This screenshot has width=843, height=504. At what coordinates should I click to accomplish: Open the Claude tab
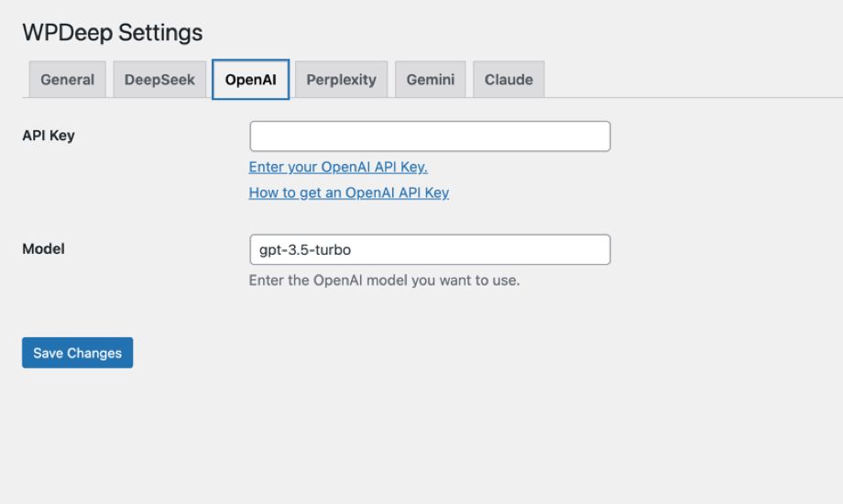[x=509, y=80]
